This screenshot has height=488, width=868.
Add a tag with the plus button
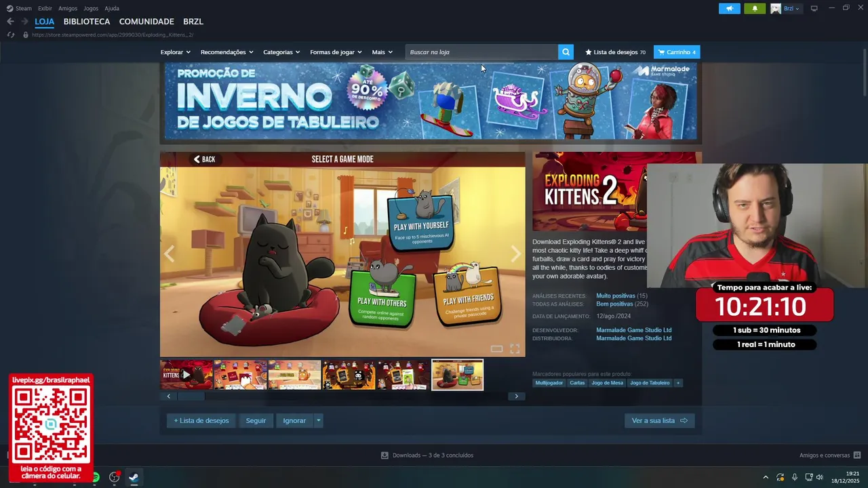point(678,383)
